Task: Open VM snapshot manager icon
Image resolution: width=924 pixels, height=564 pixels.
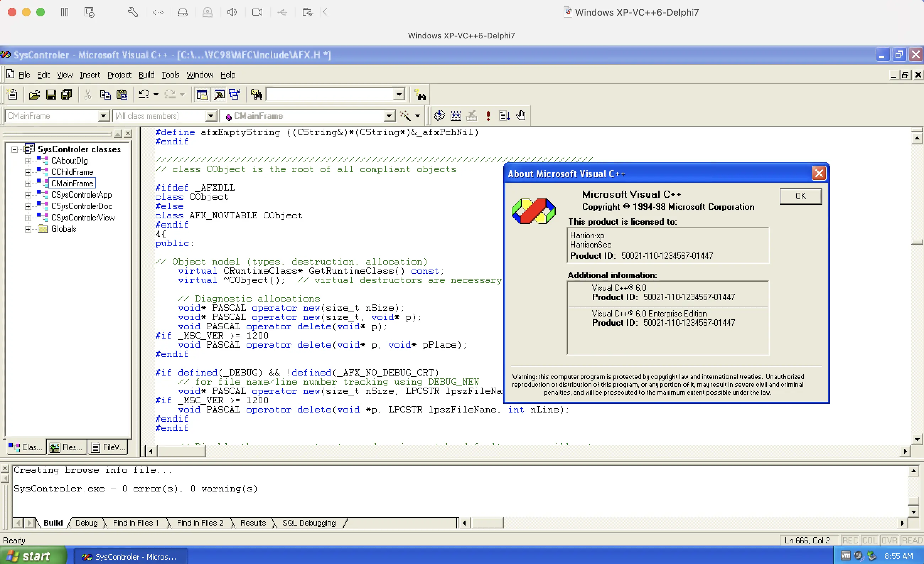Action: coord(89,12)
